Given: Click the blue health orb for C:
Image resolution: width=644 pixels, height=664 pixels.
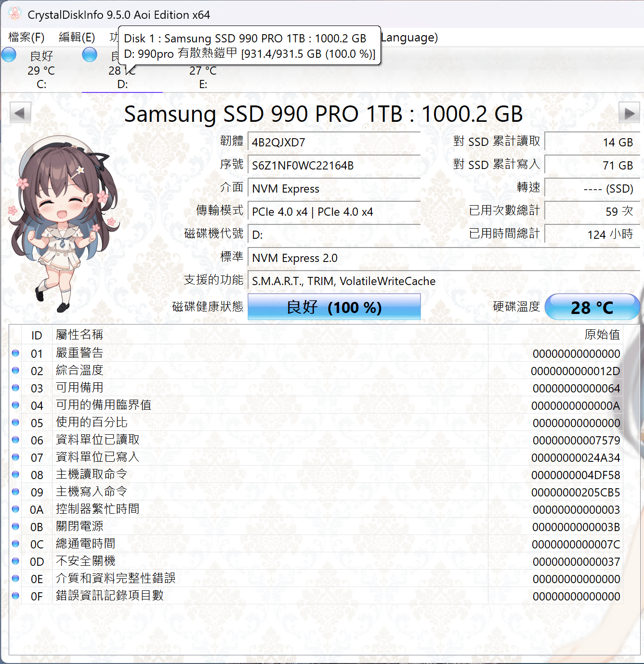Looking at the screenshot, I should (9, 55).
